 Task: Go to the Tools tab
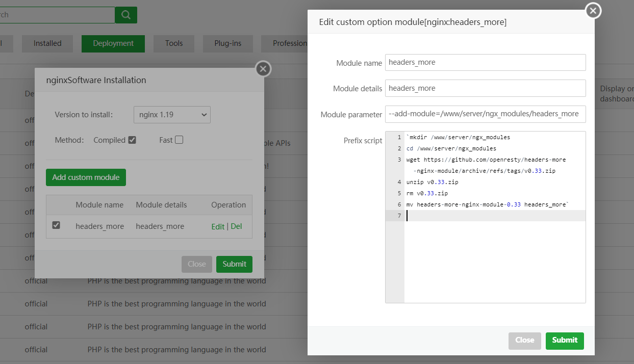click(174, 43)
